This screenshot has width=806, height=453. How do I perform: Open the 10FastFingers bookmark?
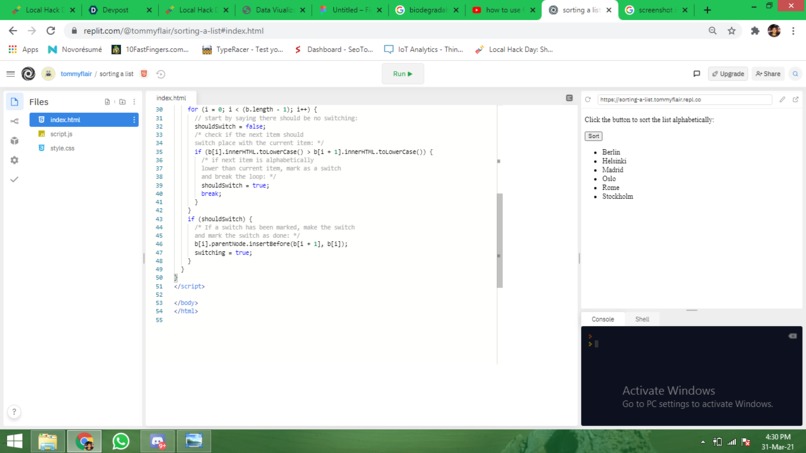pyautogui.click(x=151, y=49)
